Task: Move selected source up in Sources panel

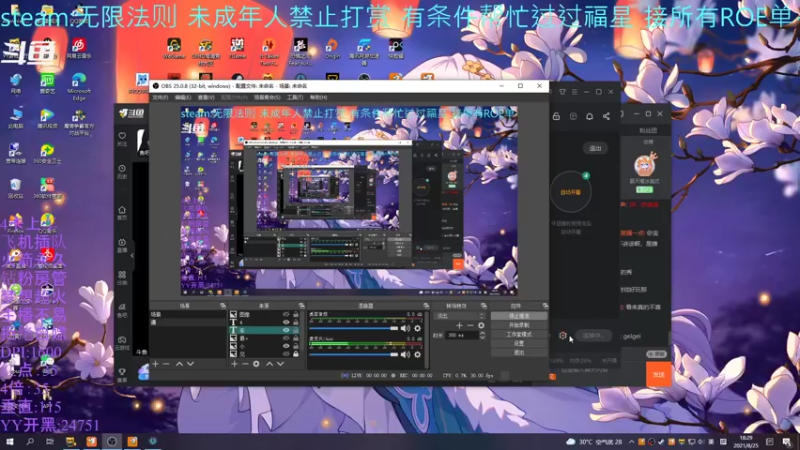Action: pos(269,364)
